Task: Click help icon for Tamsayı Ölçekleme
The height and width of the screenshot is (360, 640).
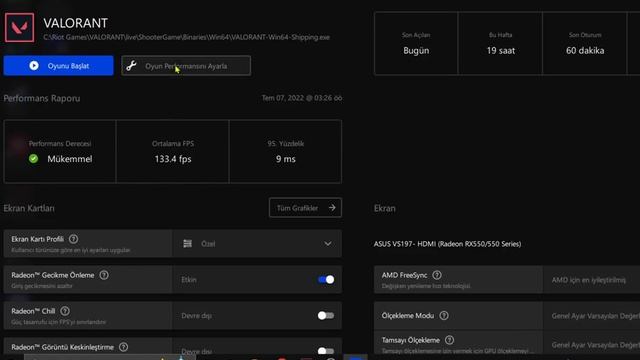Action: (449, 340)
